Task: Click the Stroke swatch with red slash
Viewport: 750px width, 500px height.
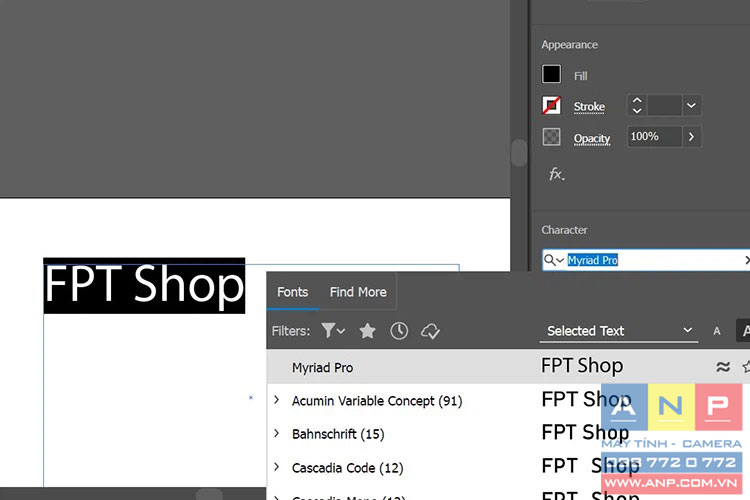Action: click(x=551, y=106)
